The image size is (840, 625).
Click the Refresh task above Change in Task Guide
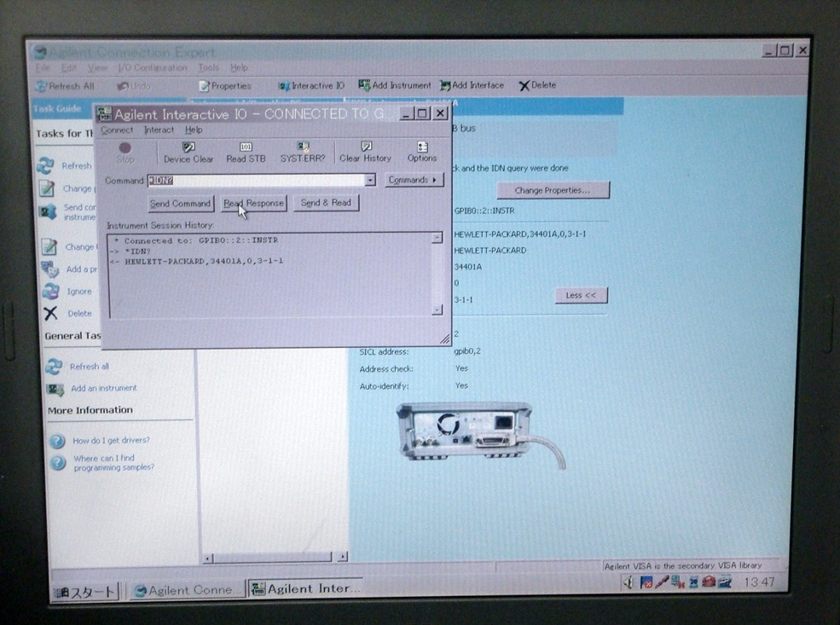pos(65,166)
